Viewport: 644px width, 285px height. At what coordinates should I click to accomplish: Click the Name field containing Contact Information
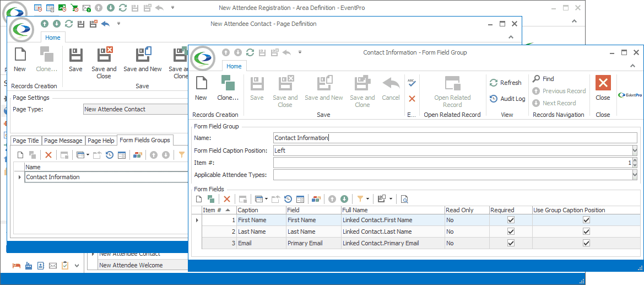[455, 138]
